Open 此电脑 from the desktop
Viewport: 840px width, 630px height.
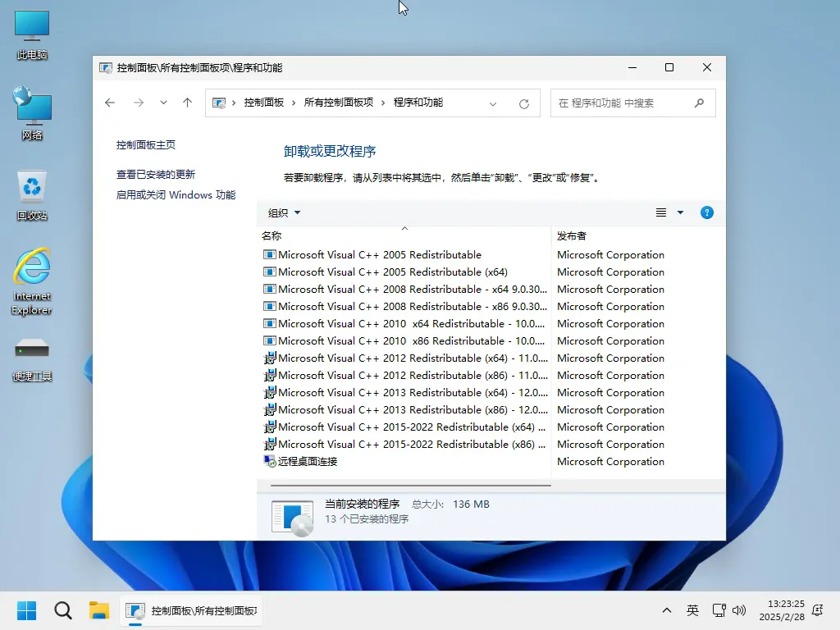[x=31, y=29]
